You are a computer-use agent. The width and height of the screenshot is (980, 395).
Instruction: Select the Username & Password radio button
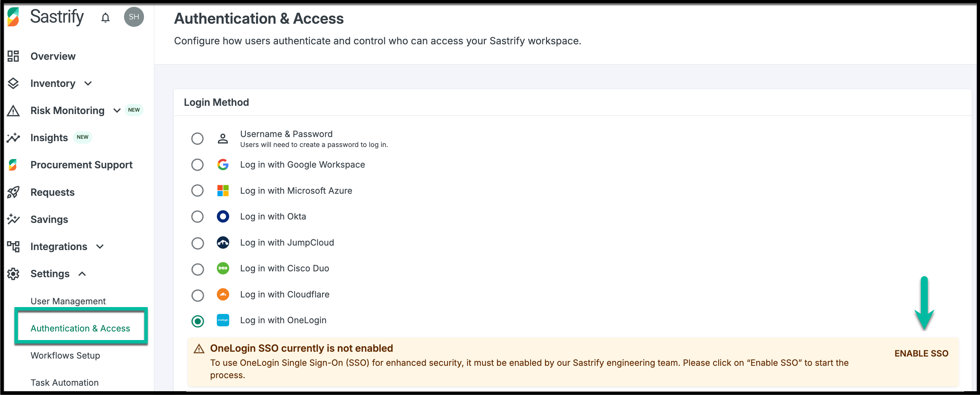[197, 139]
